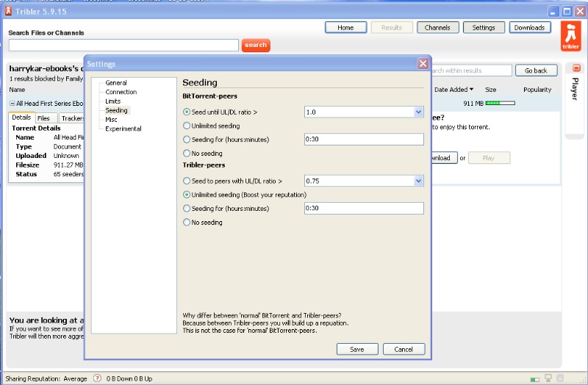The width and height of the screenshot is (588, 385).
Task: Click the sharing reputation help icon
Action: pos(97,378)
